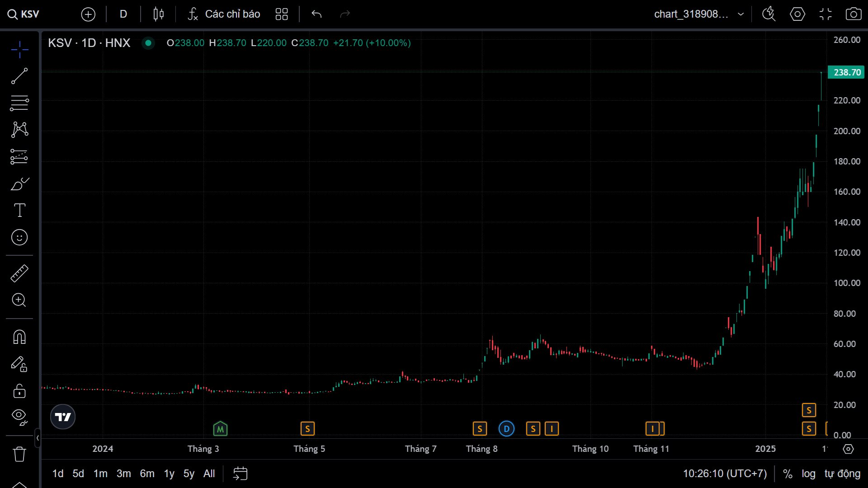
Task: Open the indicator templates grid icon
Action: pos(282,14)
